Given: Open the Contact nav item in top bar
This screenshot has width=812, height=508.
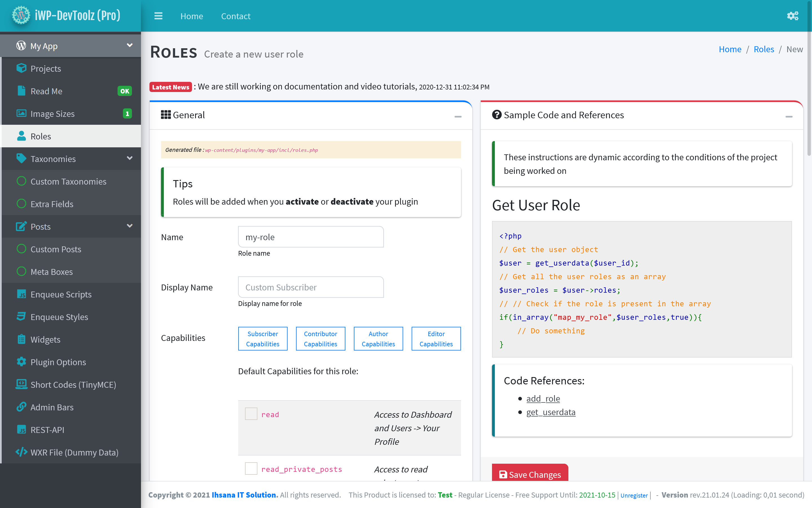Looking at the screenshot, I should click(235, 16).
